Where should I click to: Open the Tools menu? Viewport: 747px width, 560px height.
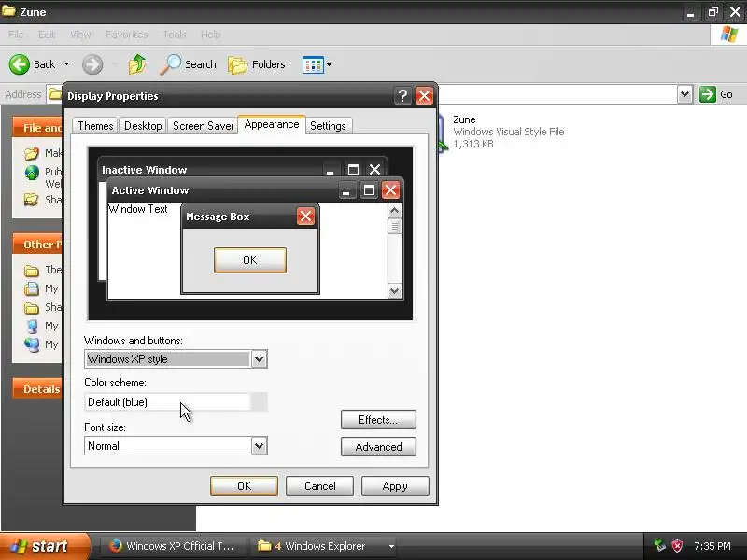pyautogui.click(x=175, y=35)
